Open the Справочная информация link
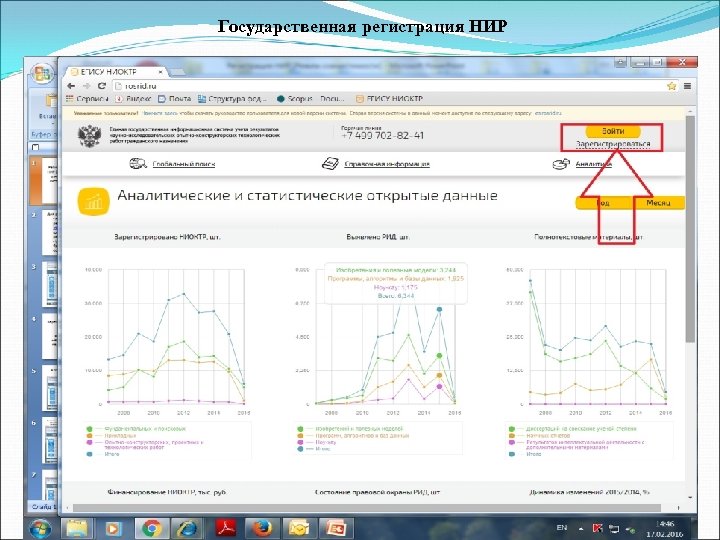 (x=387, y=164)
